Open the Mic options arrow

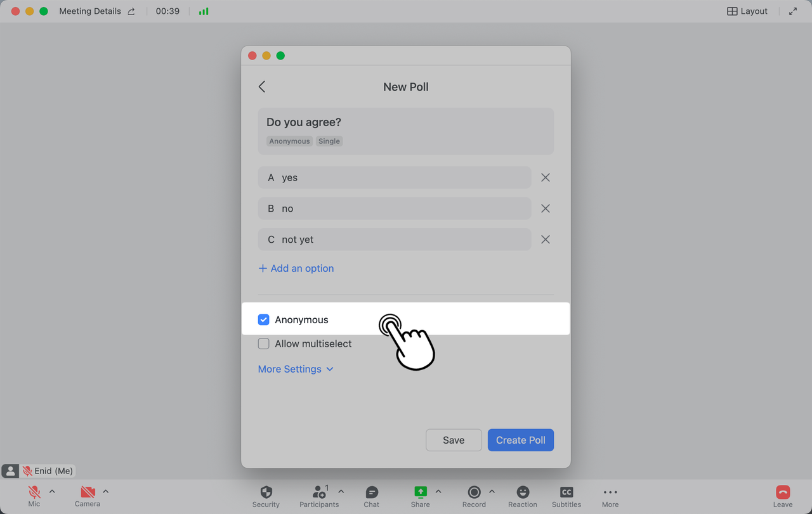(52, 491)
